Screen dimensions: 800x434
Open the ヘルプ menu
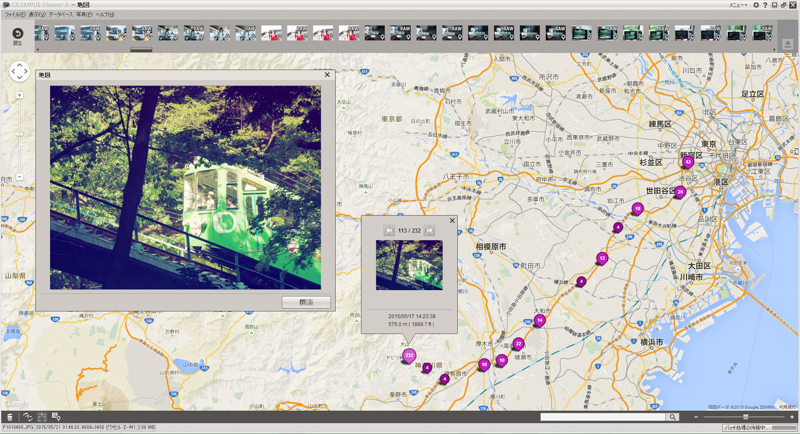tap(105, 15)
